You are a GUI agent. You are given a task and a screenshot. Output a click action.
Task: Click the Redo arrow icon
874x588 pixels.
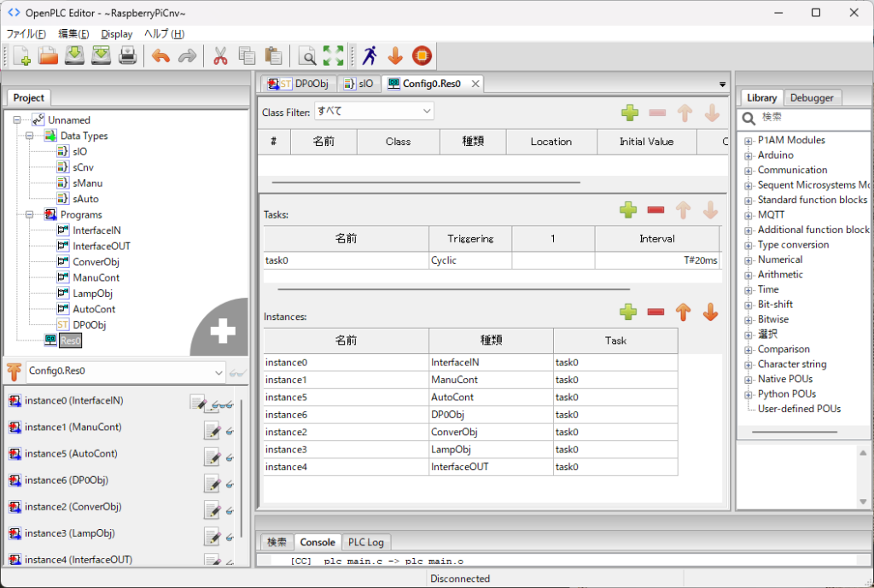click(187, 55)
